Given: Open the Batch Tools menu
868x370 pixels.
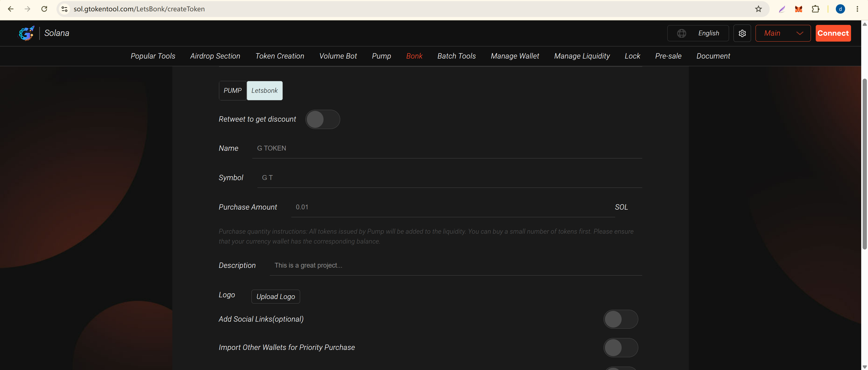Looking at the screenshot, I should (456, 56).
